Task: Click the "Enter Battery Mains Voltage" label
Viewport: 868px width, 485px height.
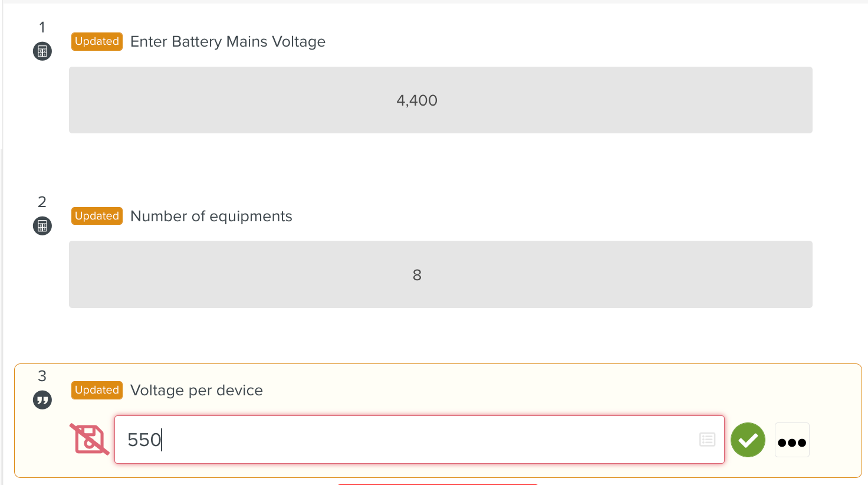Action: (x=228, y=42)
